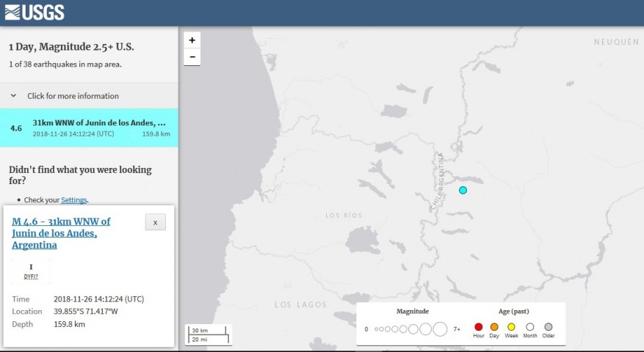Open the DYFI intensity badge
Screen dimensions: 644x352
(31, 271)
